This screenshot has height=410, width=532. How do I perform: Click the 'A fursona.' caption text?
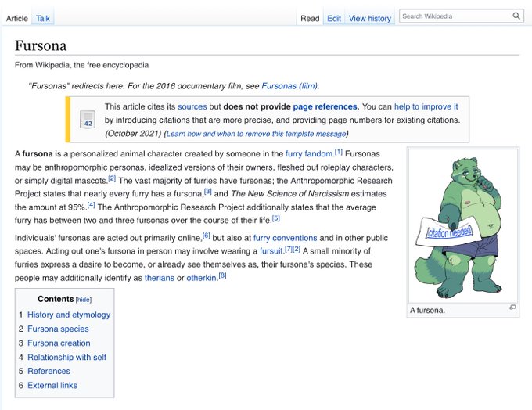[427, 310]
